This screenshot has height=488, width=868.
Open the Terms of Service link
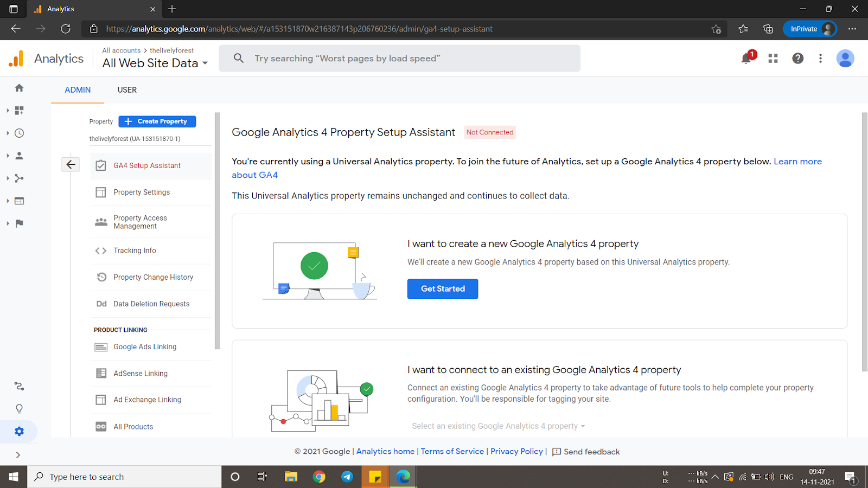tap(452, 452)
